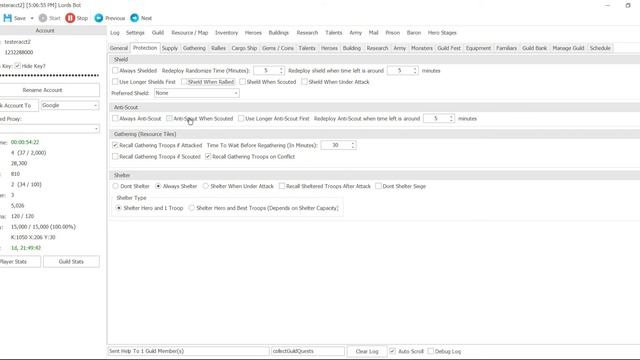This screenshot has width=640, height=360.
Task: Enable Use Longer Anti-Scout First
Action: (241, 118)
